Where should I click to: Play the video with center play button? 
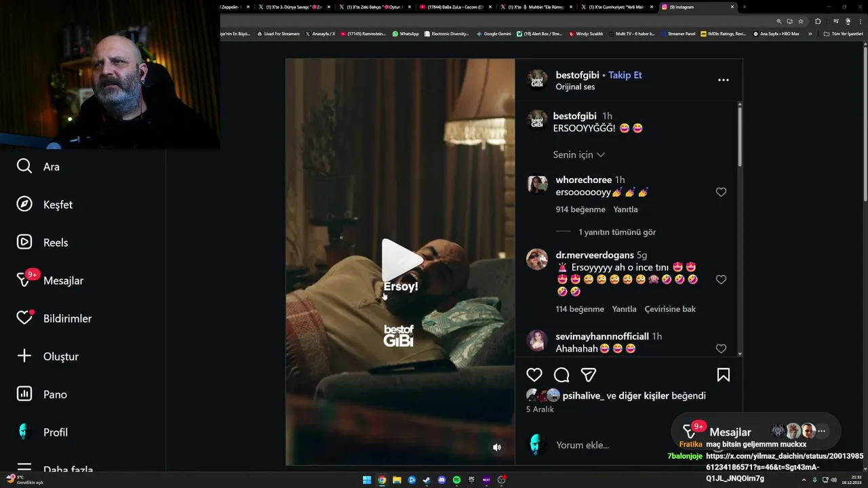coord(402,260)
